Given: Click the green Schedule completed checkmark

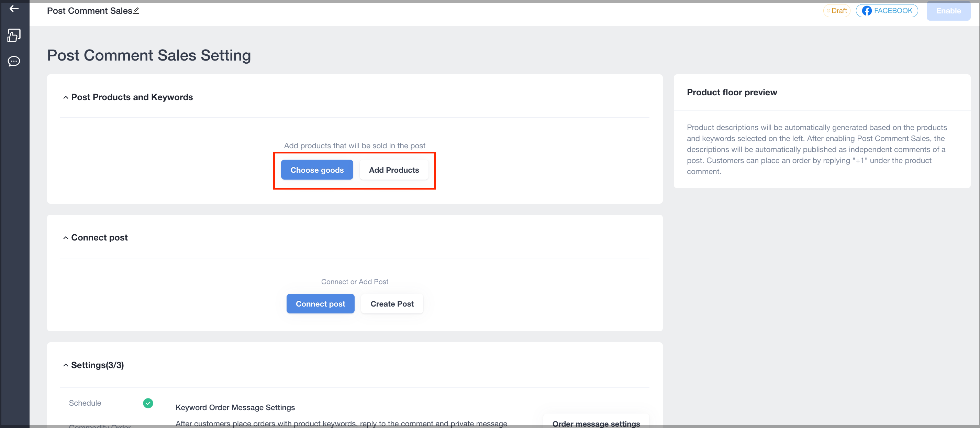Looking at the screenshot, I should tap(148, 403).
